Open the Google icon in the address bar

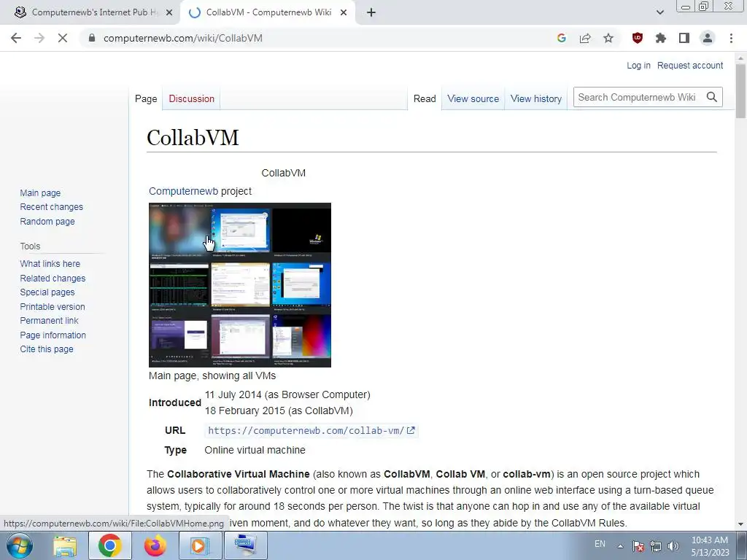pos(562,38)
